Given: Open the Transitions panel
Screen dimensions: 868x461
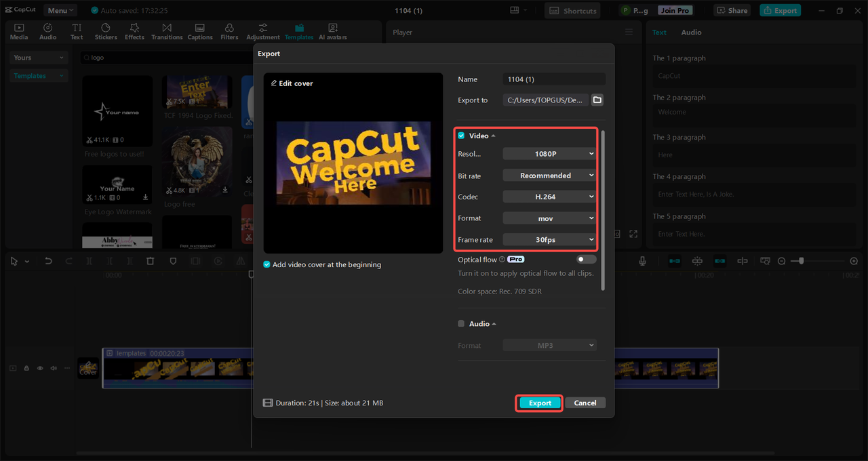Looking at the screenshot, I should coord(167,31).
